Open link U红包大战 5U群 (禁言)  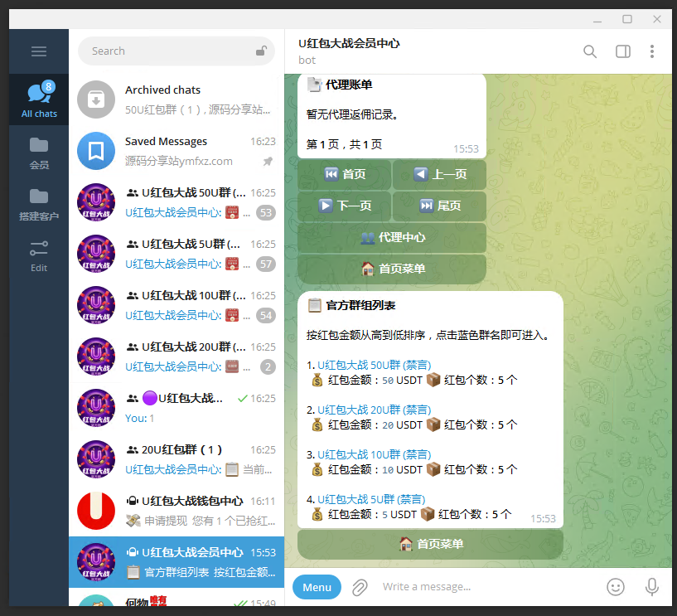pos(371,499)
